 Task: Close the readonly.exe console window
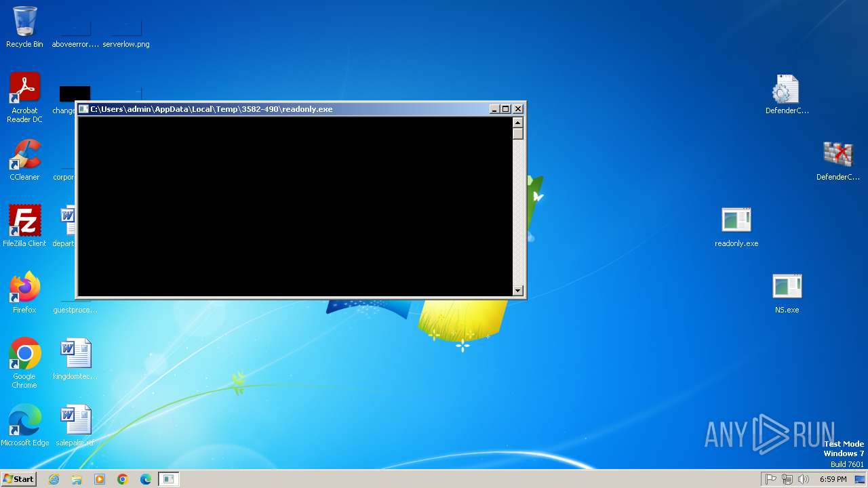(518, 108)
